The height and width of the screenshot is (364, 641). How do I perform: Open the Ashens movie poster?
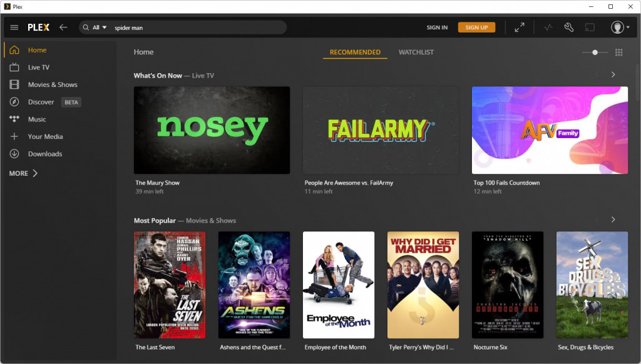point(254,285)
